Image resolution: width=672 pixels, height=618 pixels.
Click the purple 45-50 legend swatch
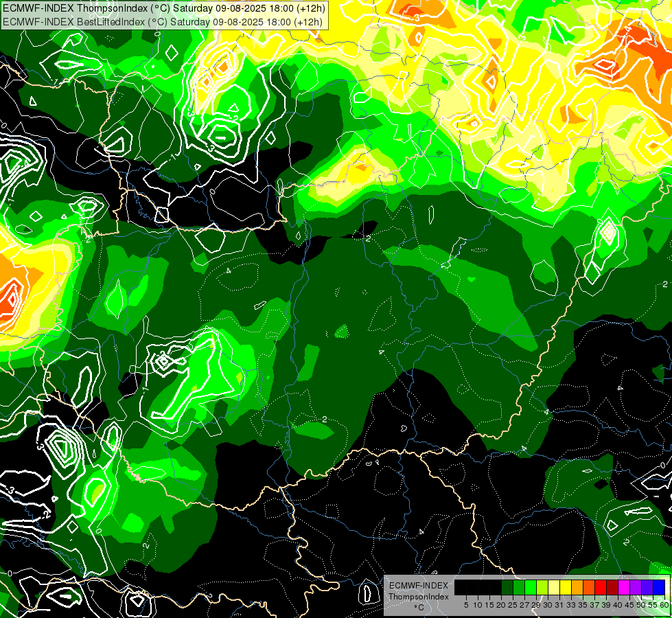click(636, 587)
